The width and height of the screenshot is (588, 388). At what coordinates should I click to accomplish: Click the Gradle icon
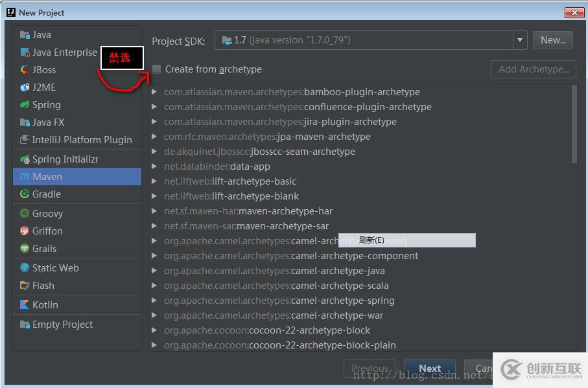pos(25,194)
